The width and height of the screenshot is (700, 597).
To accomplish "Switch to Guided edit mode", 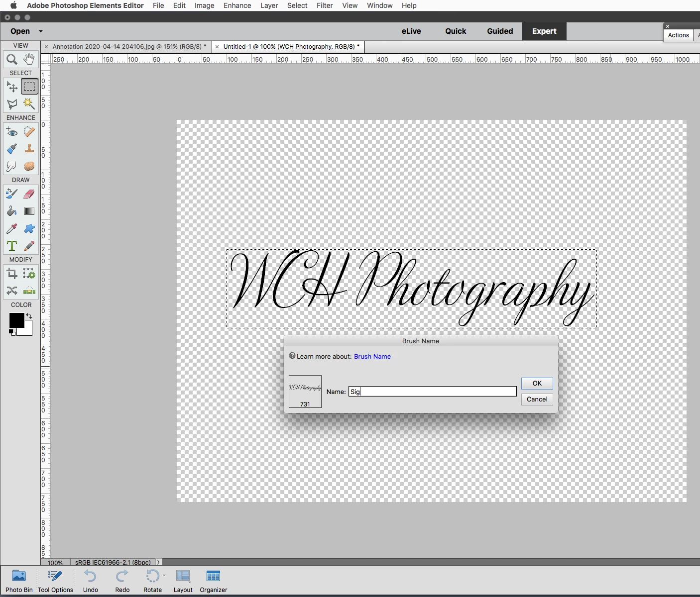I will pyautogui.click(x=500, y=31).
